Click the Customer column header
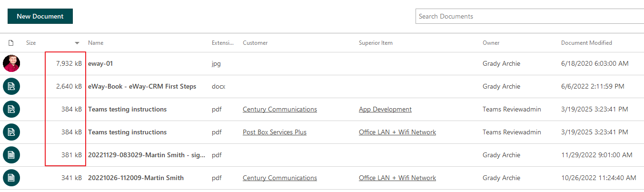The width and height of the screenshot is (644, 192). tap(255, 43)
